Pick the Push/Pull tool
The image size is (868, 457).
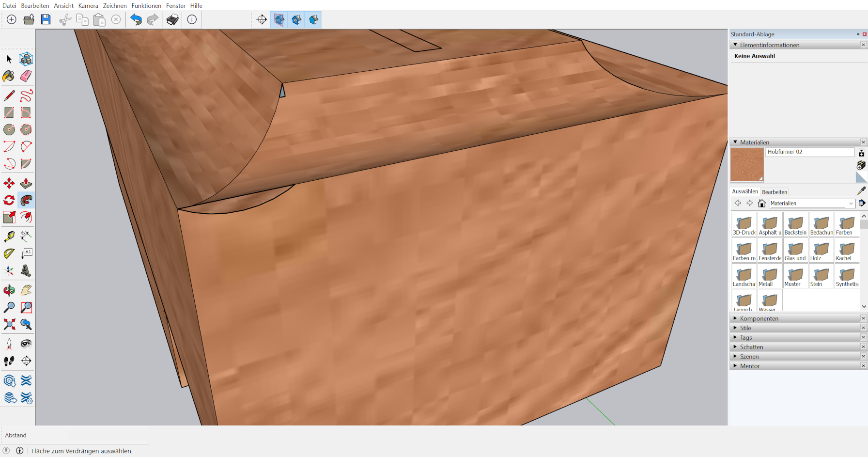pyautogui.click(x=26, y=184)
